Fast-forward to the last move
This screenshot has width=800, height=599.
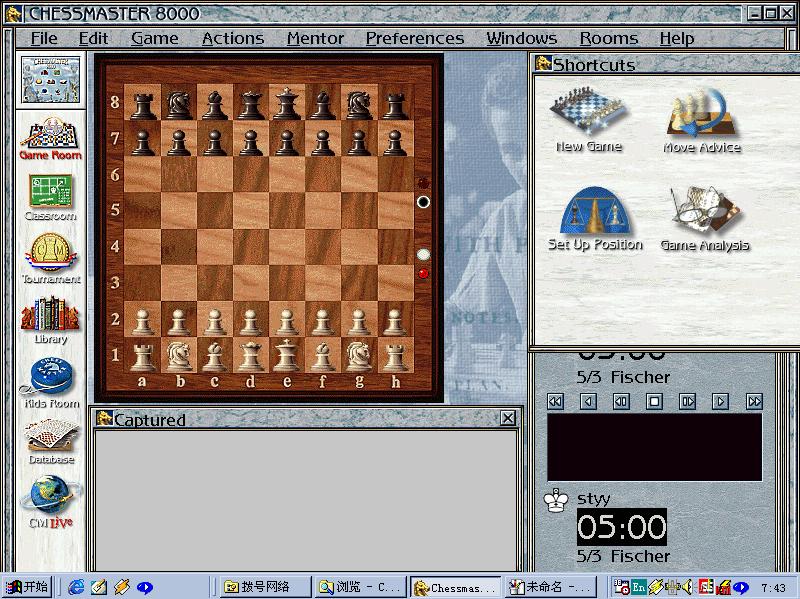click(x=754, y=402)
